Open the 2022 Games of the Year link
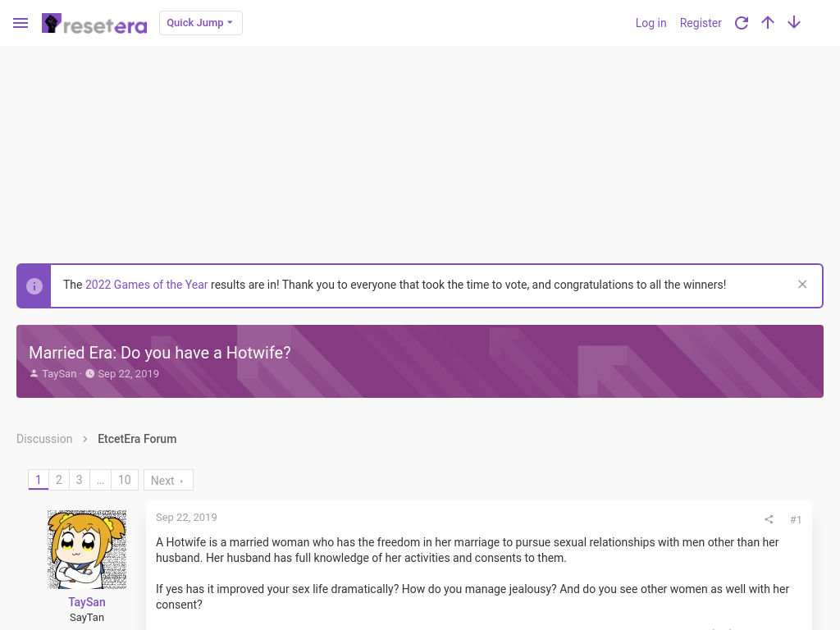The image size is (840, 630). [146, 285]
